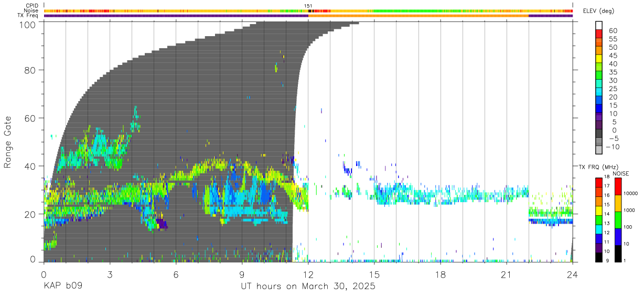The image size is (644, 297).
Task: Select the green segment of NOISE colorbar
Action: point(617,220)
